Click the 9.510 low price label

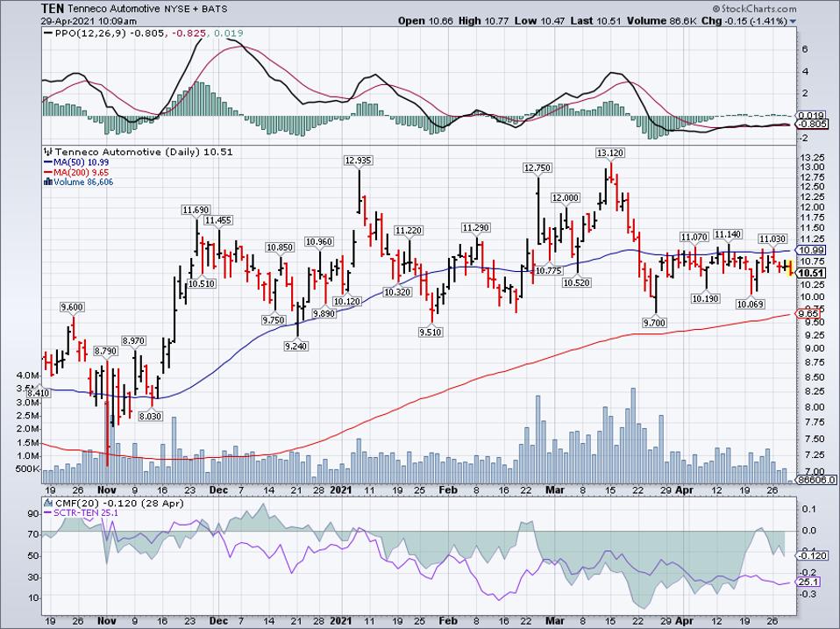(x=431, y=332)
